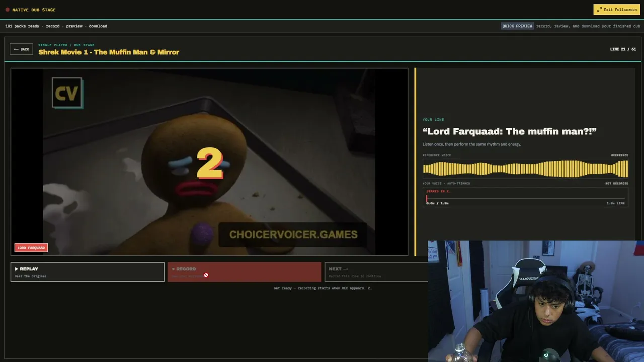The image size is (644, 362).
Task: Click the gingerbread man video player
Action: point(209,162)
